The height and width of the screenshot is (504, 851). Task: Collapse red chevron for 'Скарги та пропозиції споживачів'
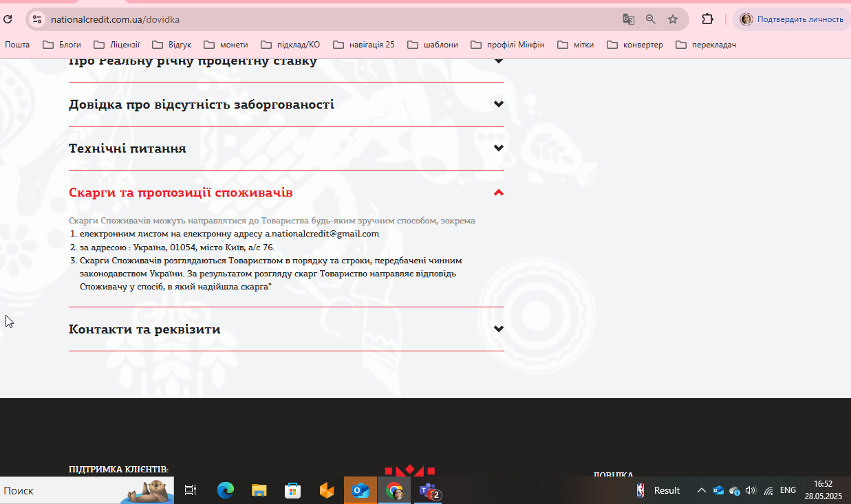click(x=499, y=193)
